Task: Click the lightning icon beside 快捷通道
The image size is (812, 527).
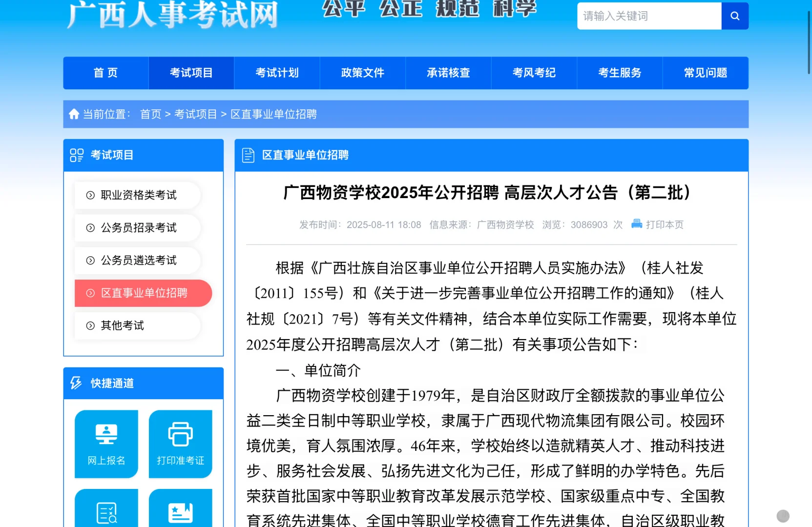Action: (x=76, y=383)
